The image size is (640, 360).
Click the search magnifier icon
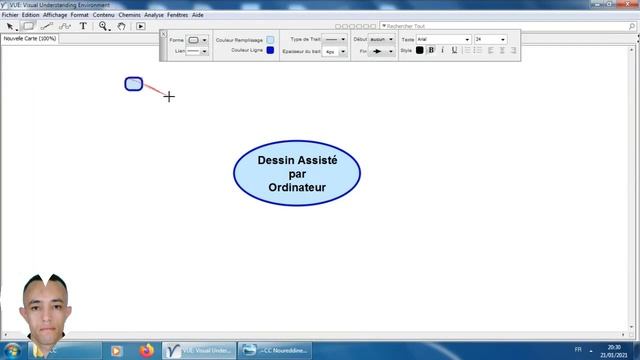pos(632,26)
